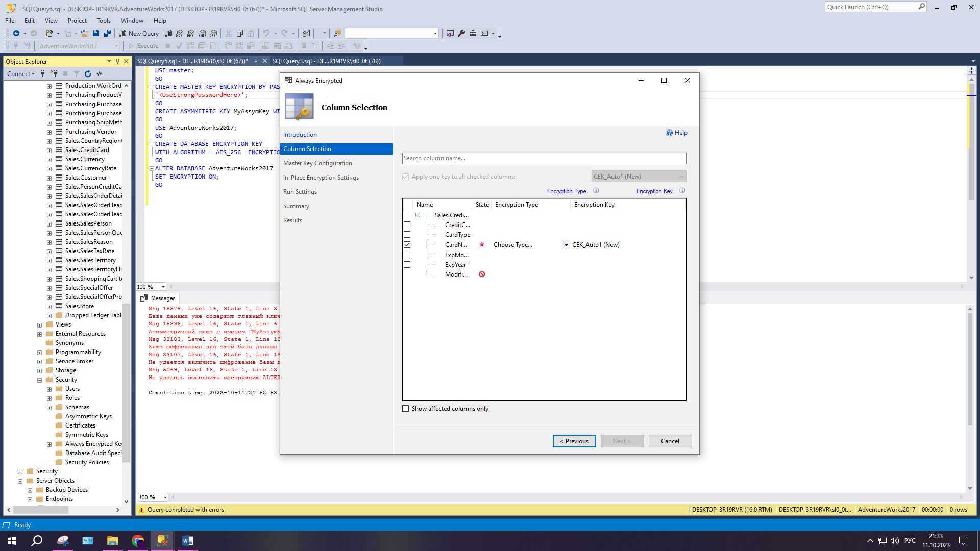980x551 pixels.
Task: Click the Encryption Type info icon
Action: point(596,191)
